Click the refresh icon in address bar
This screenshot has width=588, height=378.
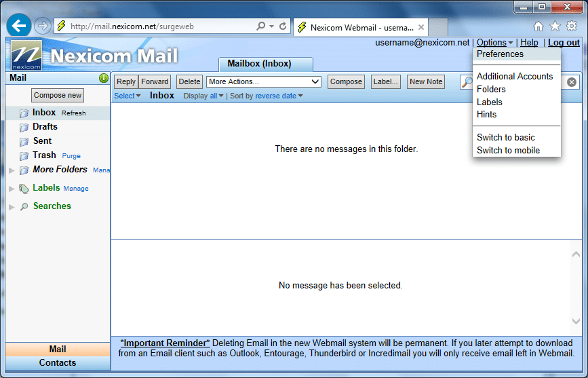pyautogui.click(x=283, y=26)
